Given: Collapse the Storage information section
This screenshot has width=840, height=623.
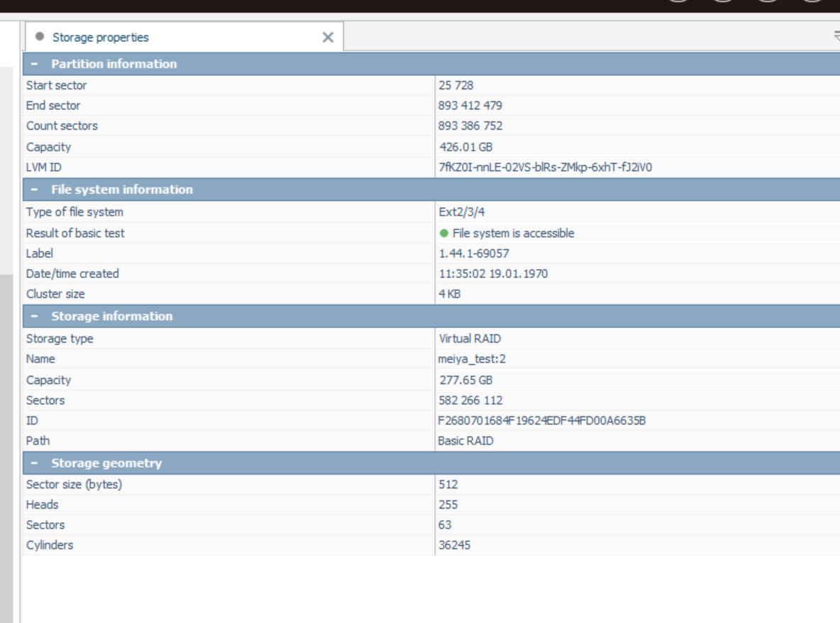Looking at the screenshot, I should pos(35,316).
